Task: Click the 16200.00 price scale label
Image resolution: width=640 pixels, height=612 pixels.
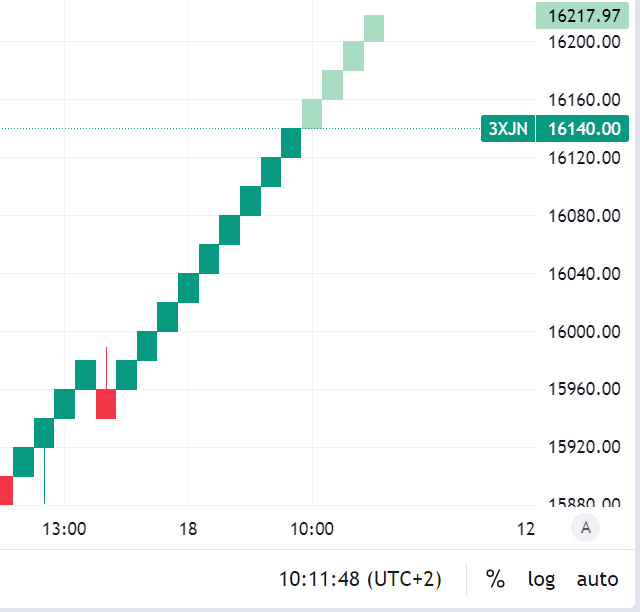Action: pos(585,42)
